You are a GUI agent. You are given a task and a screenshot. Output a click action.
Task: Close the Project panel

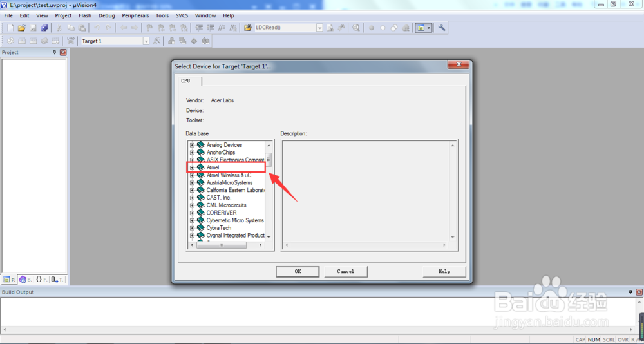point(63,53)
